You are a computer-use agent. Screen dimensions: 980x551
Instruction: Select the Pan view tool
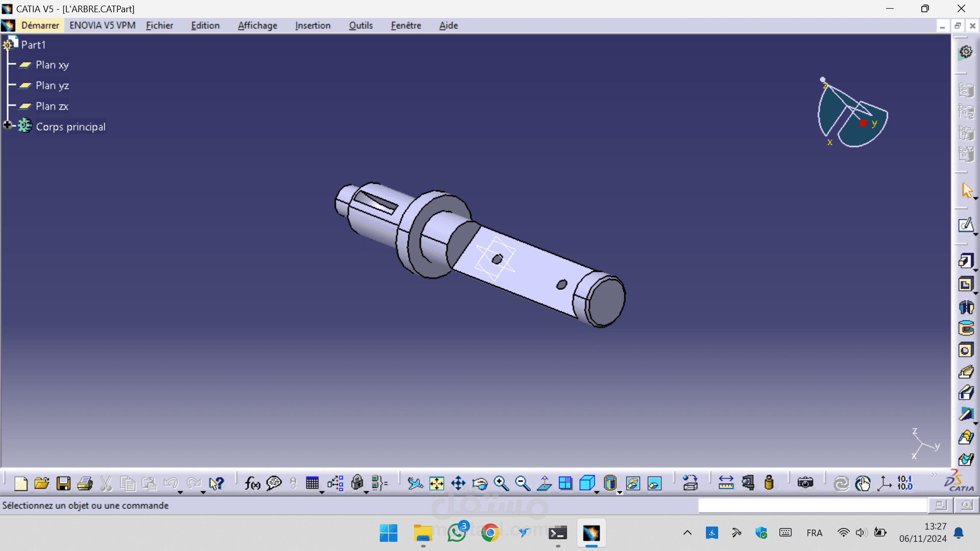458,483
